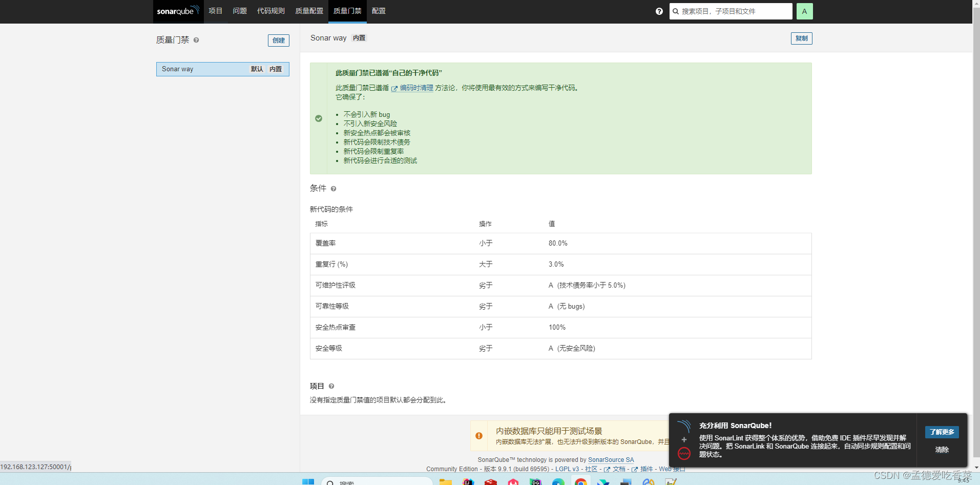
Task: Switch to the 代码规则 page
Action: 271,11
